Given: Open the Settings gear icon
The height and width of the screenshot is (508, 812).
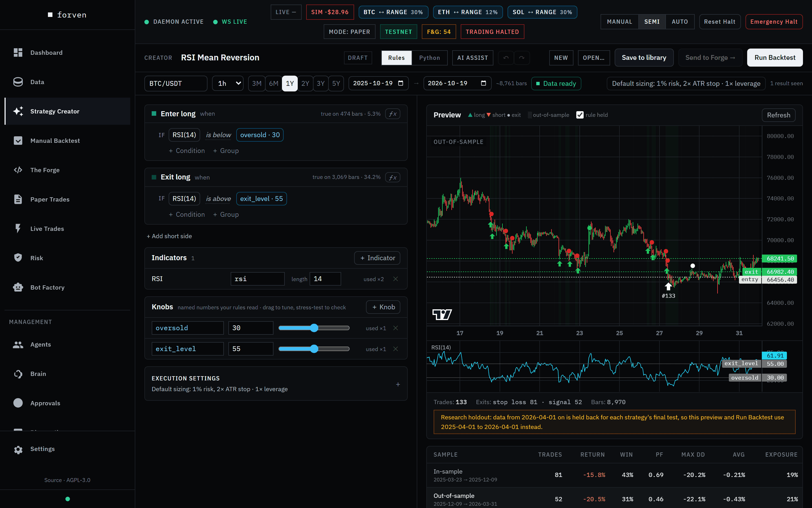Looking at the screenshot, I should [18, 449].
